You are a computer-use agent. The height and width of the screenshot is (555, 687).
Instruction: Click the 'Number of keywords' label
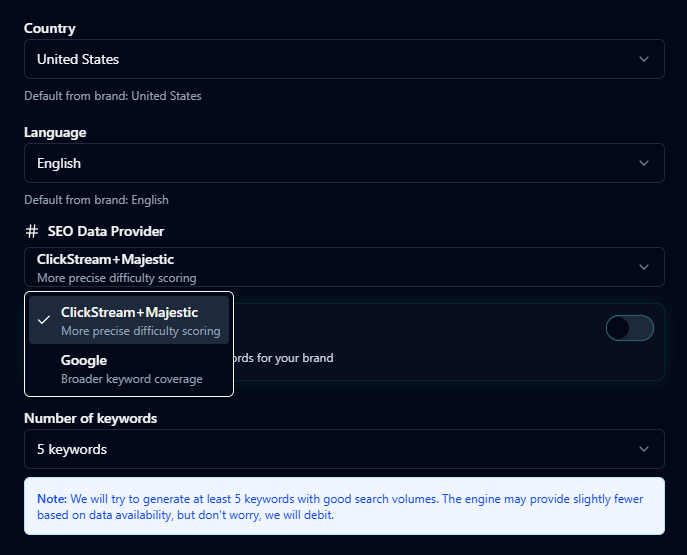click(91, 418)
